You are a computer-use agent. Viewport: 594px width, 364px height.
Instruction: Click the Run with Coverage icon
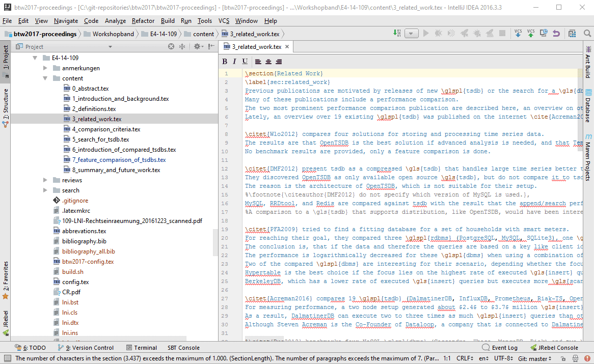(451, 33)
